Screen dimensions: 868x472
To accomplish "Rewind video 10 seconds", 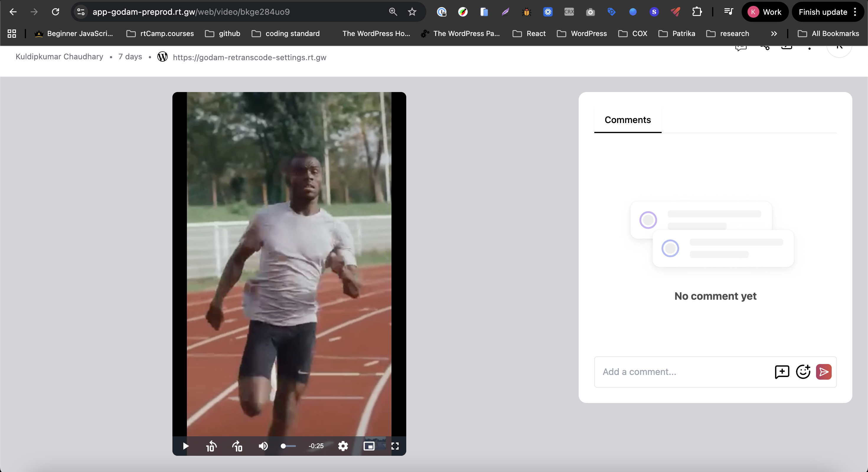I will pos(211,446).
